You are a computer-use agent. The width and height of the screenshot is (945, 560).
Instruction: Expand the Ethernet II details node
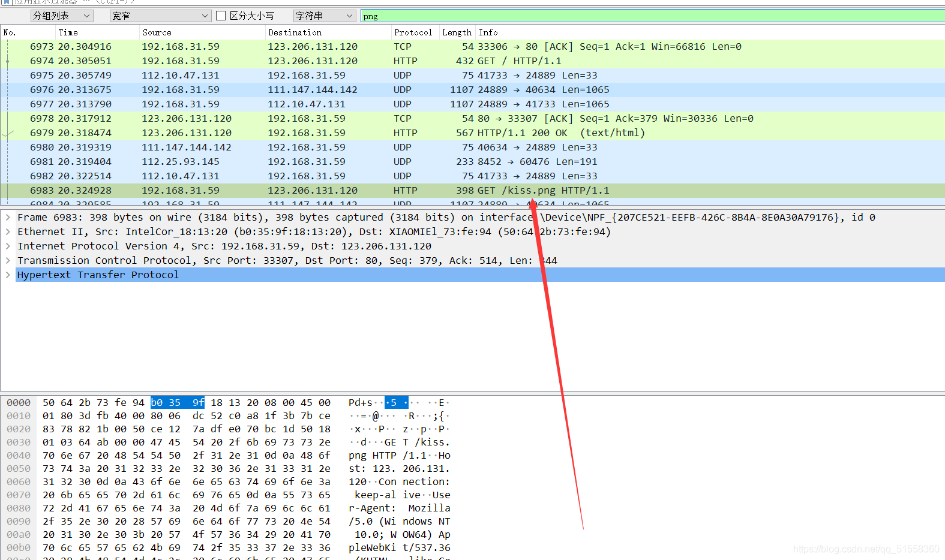tap(8, 231)
